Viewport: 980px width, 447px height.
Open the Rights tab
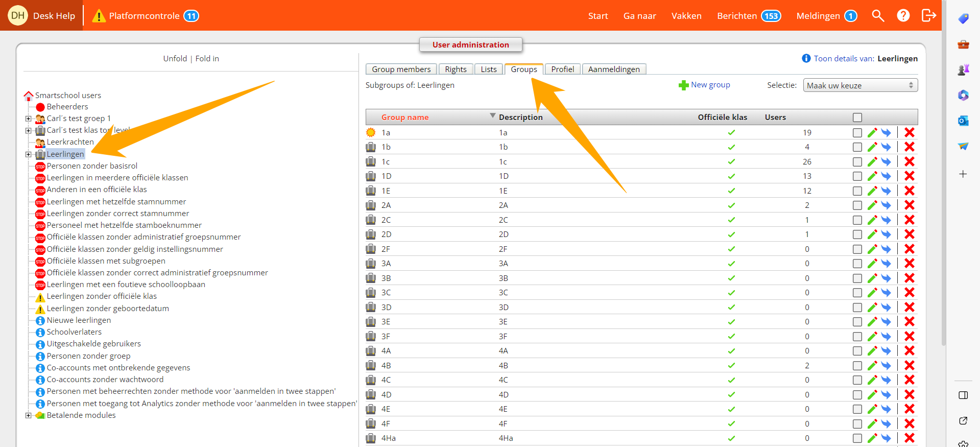click(456, 69)
